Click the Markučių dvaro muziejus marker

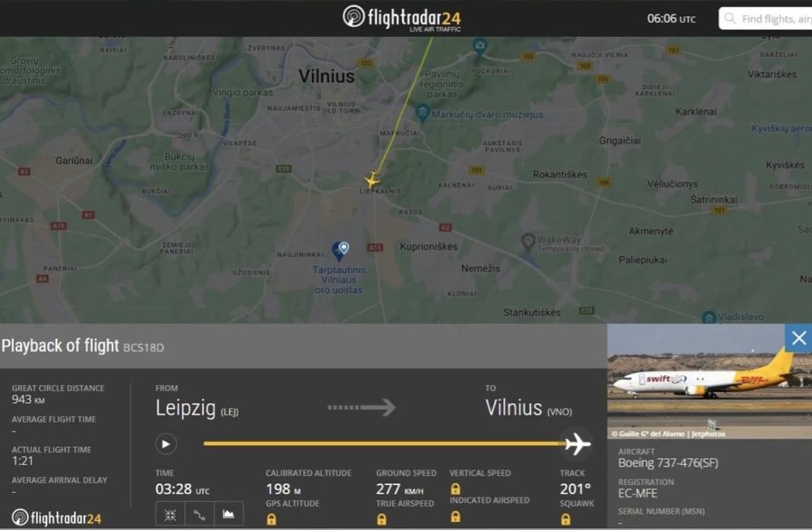point(422,113)
